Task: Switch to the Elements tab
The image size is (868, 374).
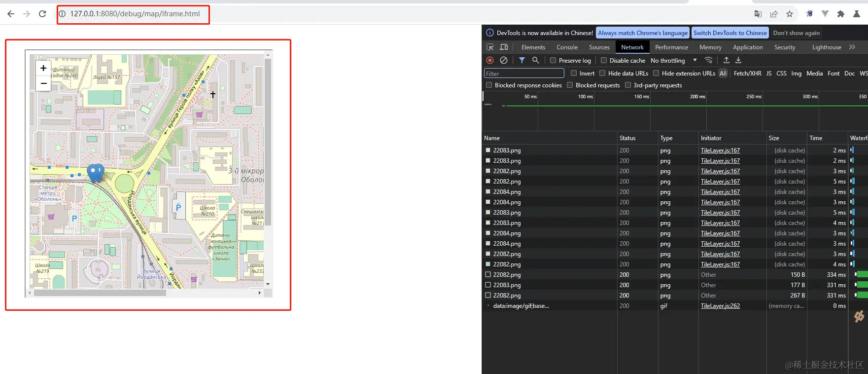Action: [533, 47]
